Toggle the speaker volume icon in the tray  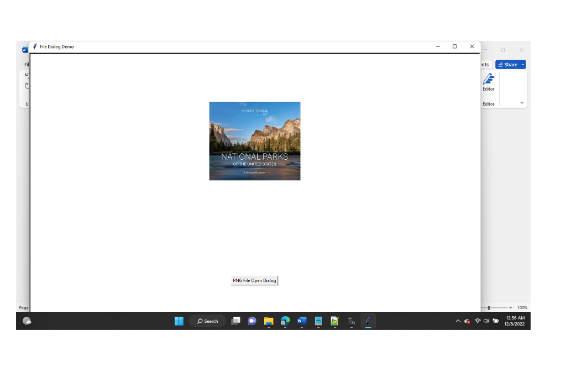pyautogui.click(x=486, y=321)
